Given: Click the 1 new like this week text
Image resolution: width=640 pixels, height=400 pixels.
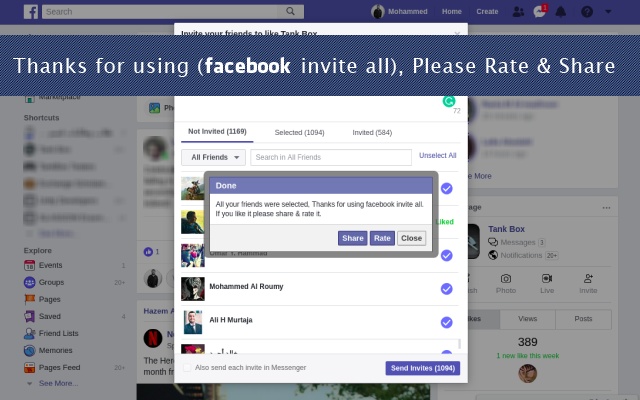Looking at the screenshot, I should click(528, 356).
